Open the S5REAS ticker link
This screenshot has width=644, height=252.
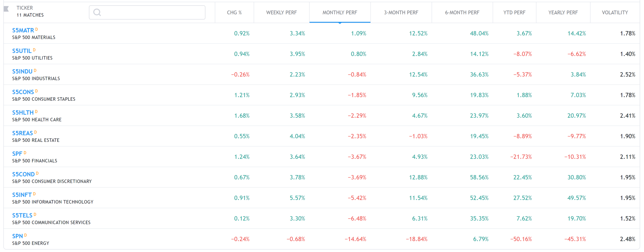[x=22, y=133]
